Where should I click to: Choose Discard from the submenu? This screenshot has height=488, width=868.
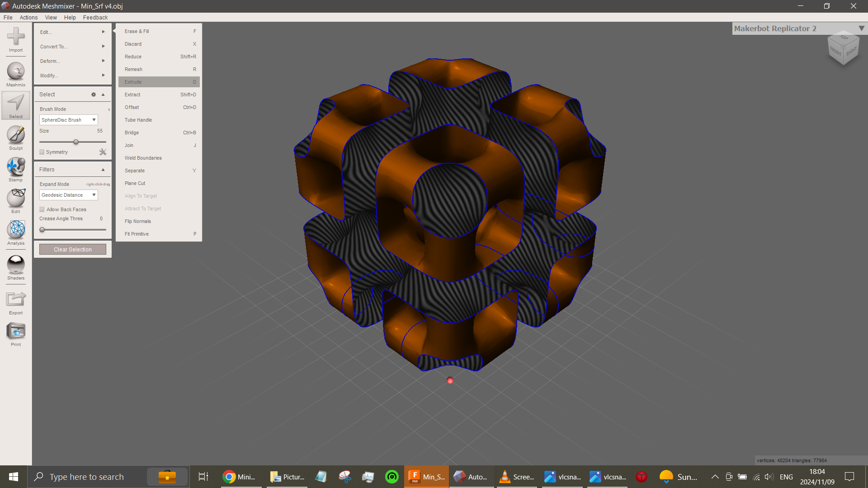click(159, 44)
